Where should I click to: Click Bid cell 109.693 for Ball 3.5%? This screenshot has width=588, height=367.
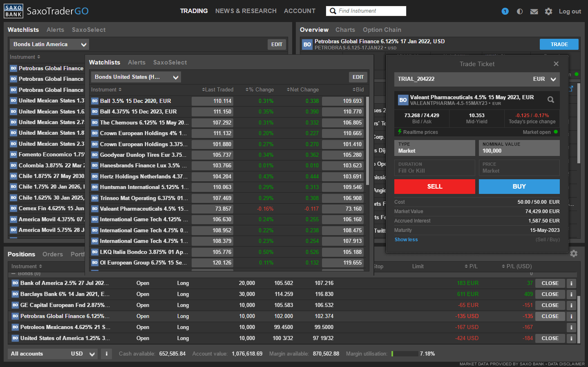(342, 101)
